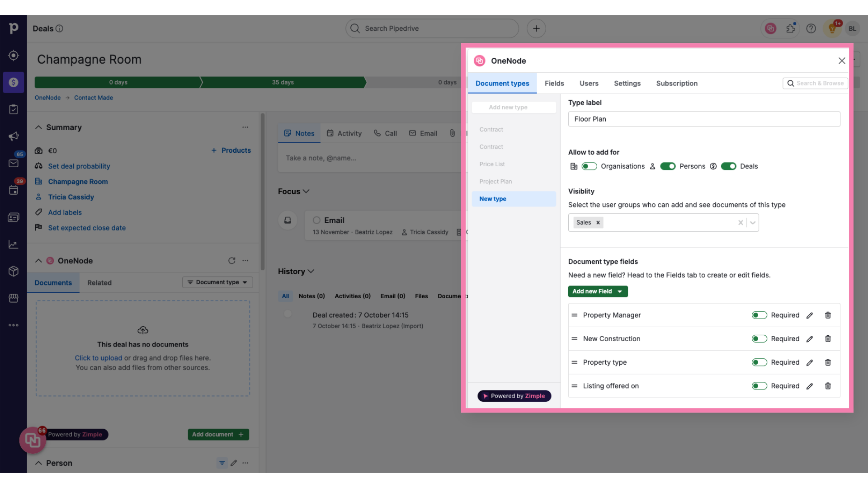Image resolution: width=868 pixels, height=488 pixels.
Task: Switch to the Fields tab
Action: (554, 84)
